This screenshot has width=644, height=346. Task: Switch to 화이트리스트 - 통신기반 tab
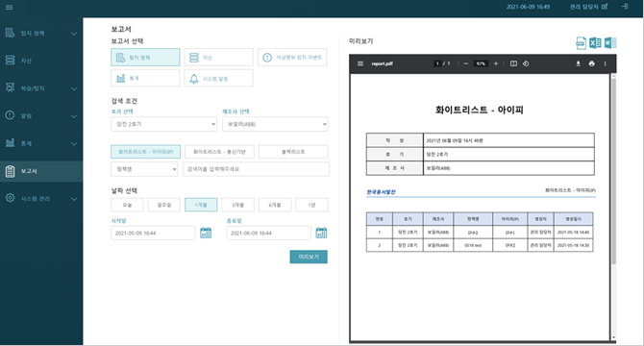point(219,152)
